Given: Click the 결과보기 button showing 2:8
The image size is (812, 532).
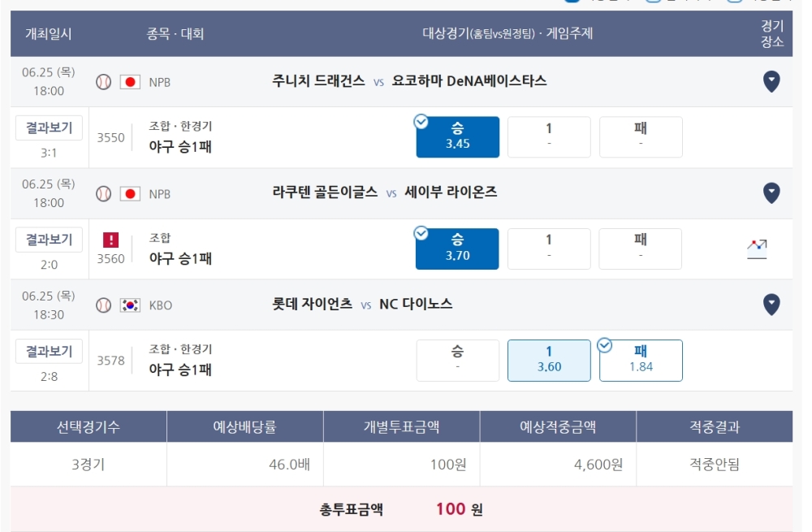Looking at the screenshot, I should tap(49, 351).
